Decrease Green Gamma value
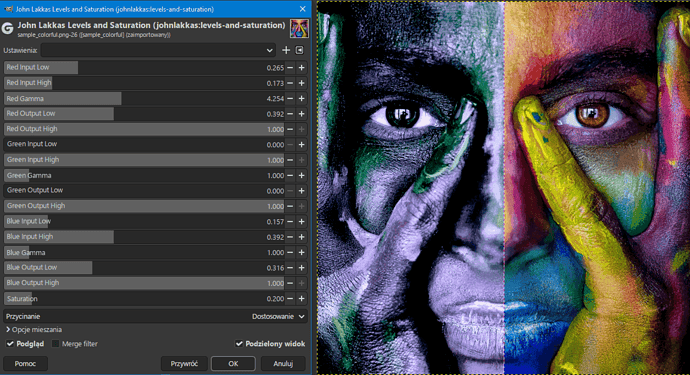The height and width of the screenshot is (375, 690). click(290, 176)
